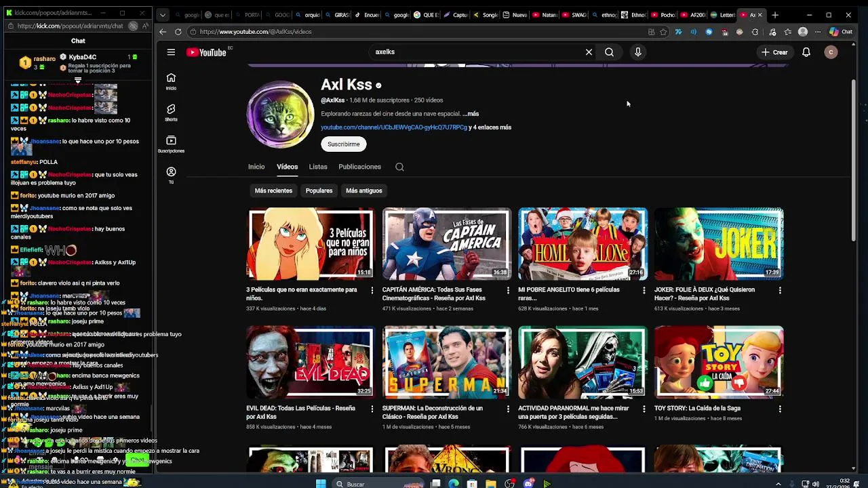Click the Axl Kss channel avatar

[280, 115]
